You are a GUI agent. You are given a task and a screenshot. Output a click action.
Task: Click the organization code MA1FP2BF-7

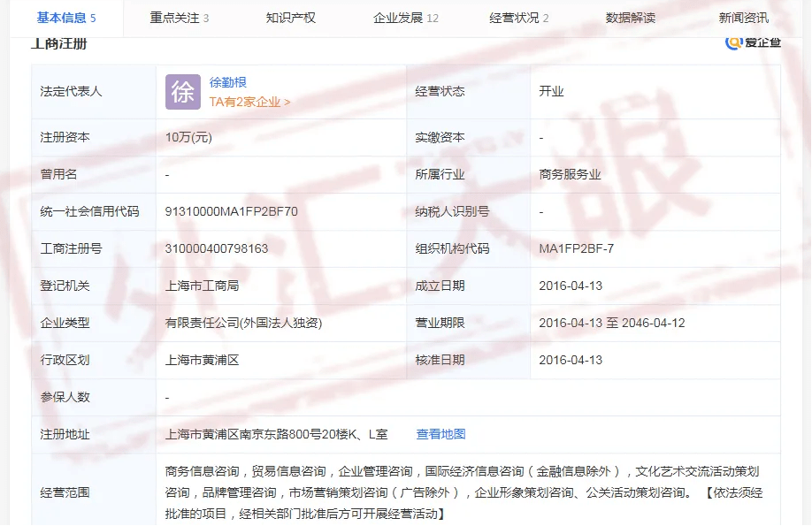(x=576, y=248)
